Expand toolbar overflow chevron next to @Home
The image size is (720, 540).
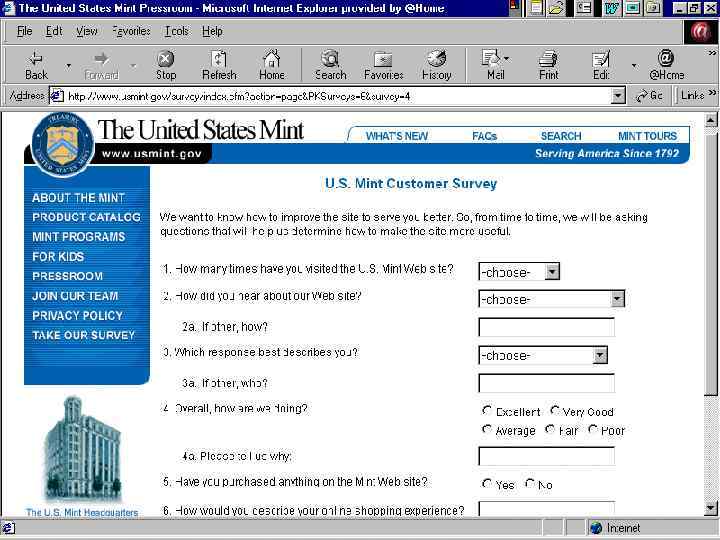pyautogui.click(x=712, y=53)
